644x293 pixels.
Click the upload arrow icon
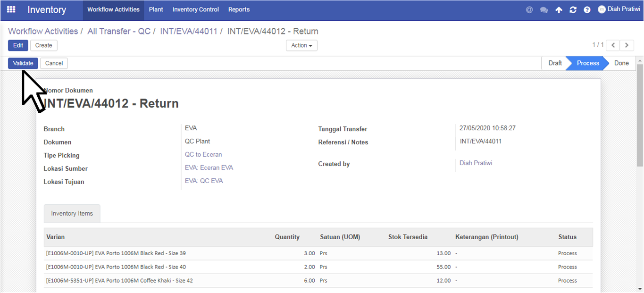(x=559, y=9)
